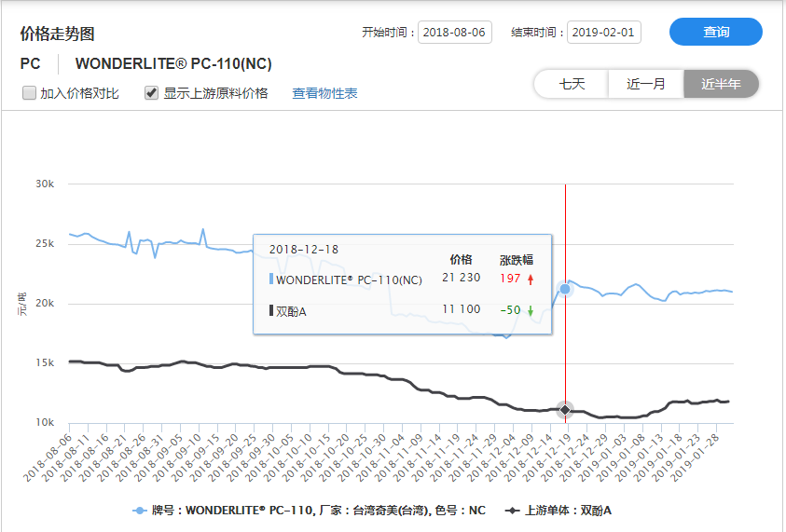Viewport: 786px width, 532px height.
Task: Click the 结束时间 date field
Action: [x=603, y=33]
